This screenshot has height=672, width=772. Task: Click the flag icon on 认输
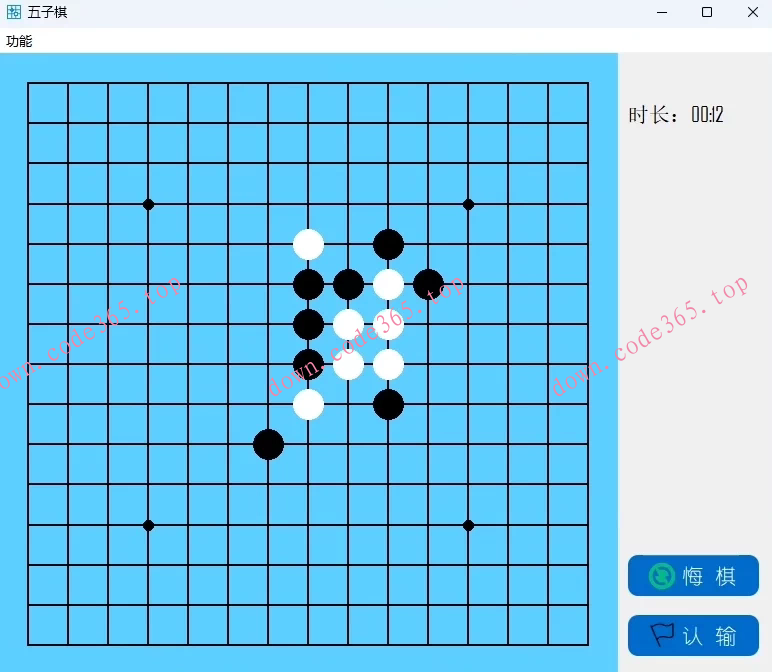(662, 635)
